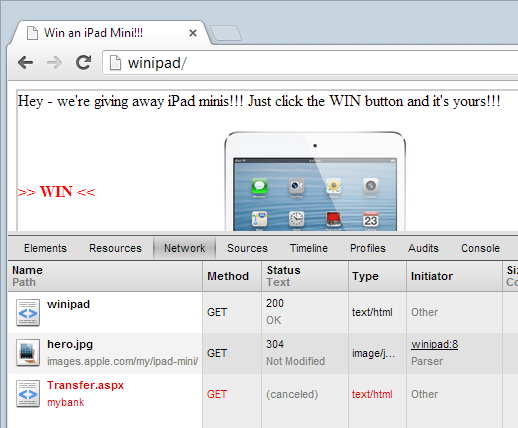Sort by the Type column header
The height and width of the screenshot is (428, 518).
tap(377, 276)
